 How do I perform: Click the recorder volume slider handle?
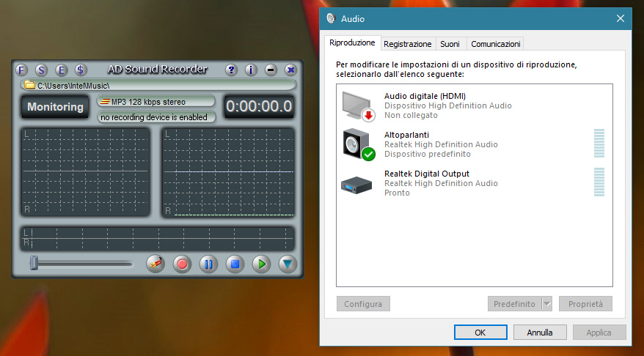tap(34, 263)
